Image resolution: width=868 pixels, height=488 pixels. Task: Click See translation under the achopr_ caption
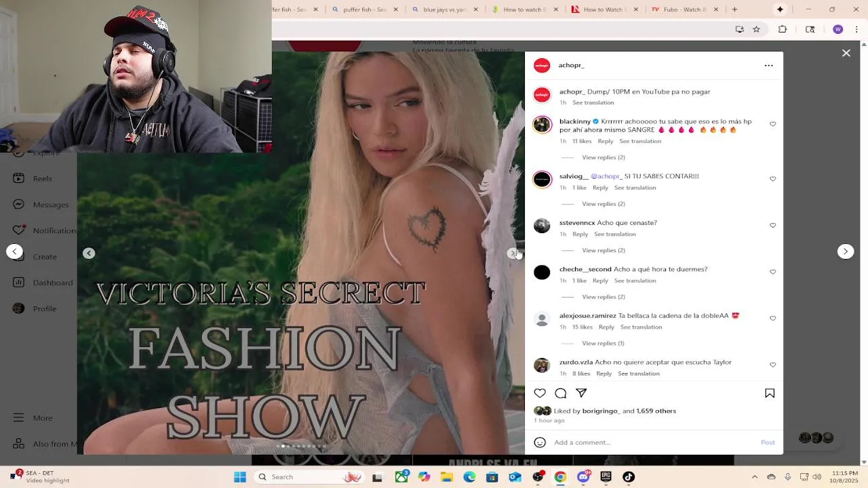pos(593,102)
